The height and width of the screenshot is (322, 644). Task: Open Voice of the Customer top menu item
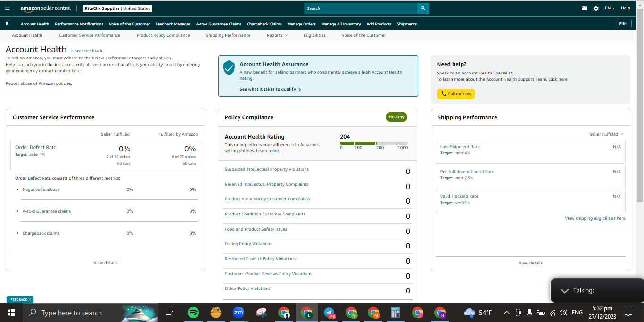click(129, 24)
